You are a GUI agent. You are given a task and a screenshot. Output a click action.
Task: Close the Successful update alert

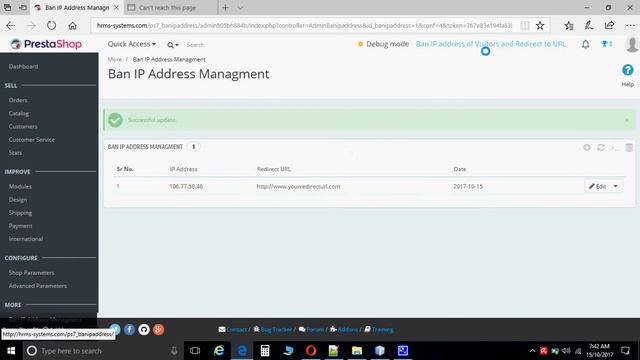coord(627,120)
